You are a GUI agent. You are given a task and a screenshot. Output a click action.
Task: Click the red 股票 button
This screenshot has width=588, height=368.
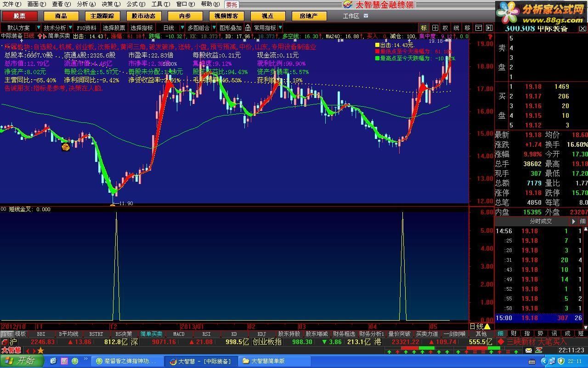(x=19, y=16)
